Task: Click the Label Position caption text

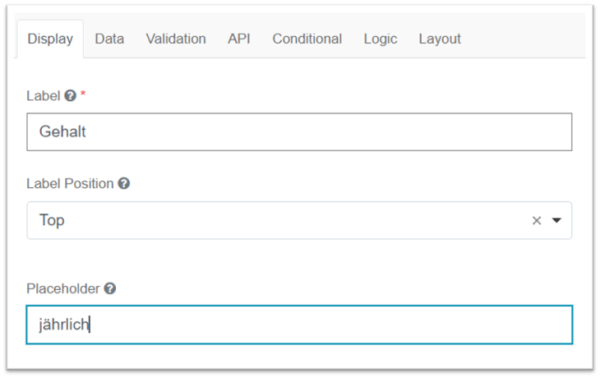Action: [70, 184]
